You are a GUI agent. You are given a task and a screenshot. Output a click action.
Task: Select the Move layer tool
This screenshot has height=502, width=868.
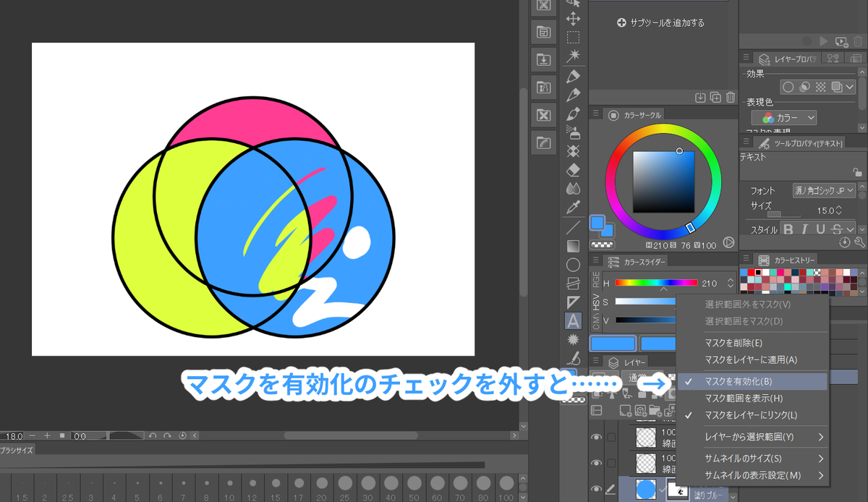tap(573, 19)
